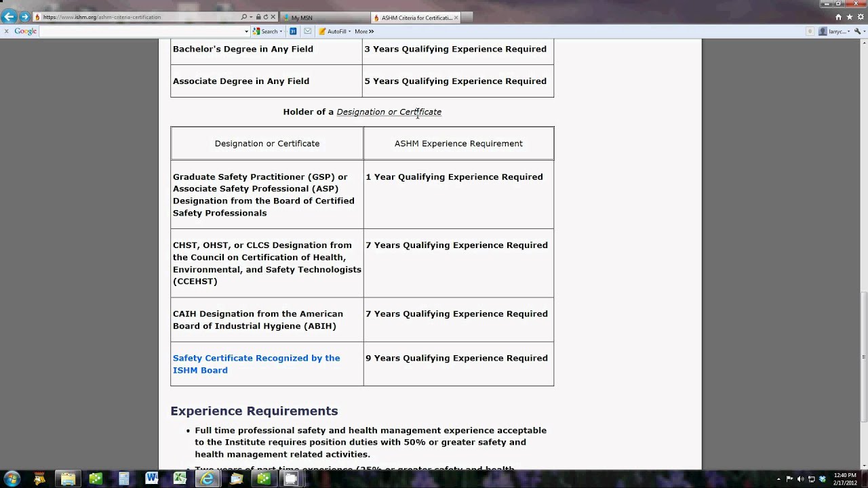The width and height of the screenshot is (868, 488).
Task: Open the AutoFill dropdown arrow
Action: tap(349, 31)
